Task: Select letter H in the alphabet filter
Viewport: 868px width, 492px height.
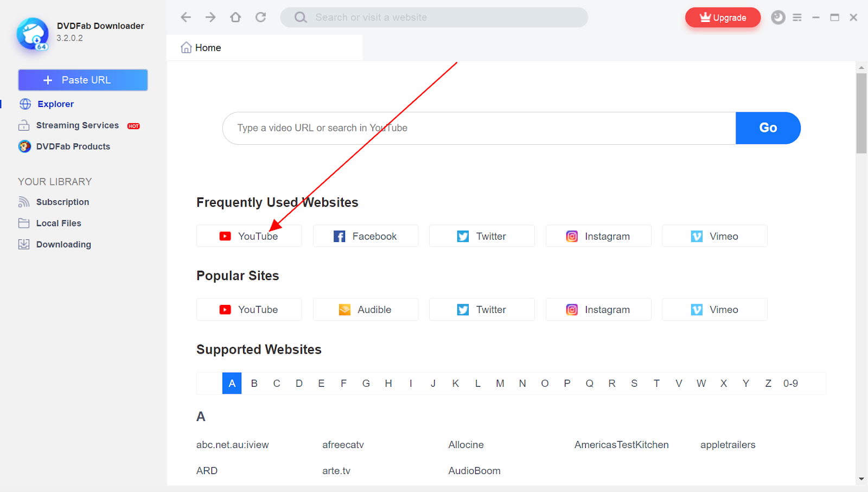Action: 388,384
